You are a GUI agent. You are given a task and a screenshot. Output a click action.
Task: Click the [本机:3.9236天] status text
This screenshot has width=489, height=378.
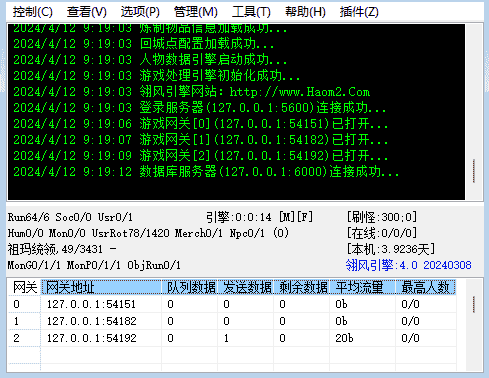(391, 249)
